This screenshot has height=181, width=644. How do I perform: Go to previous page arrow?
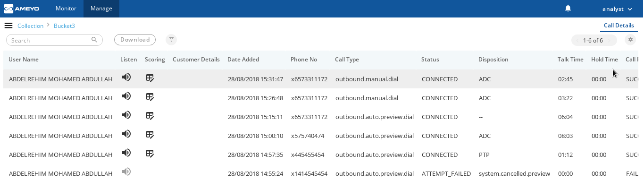point(577,41)
